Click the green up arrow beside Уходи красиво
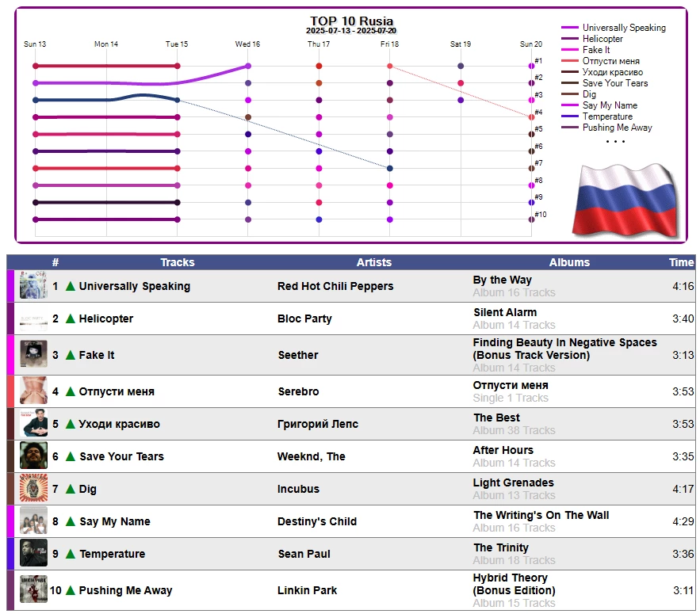 (70, 424)
